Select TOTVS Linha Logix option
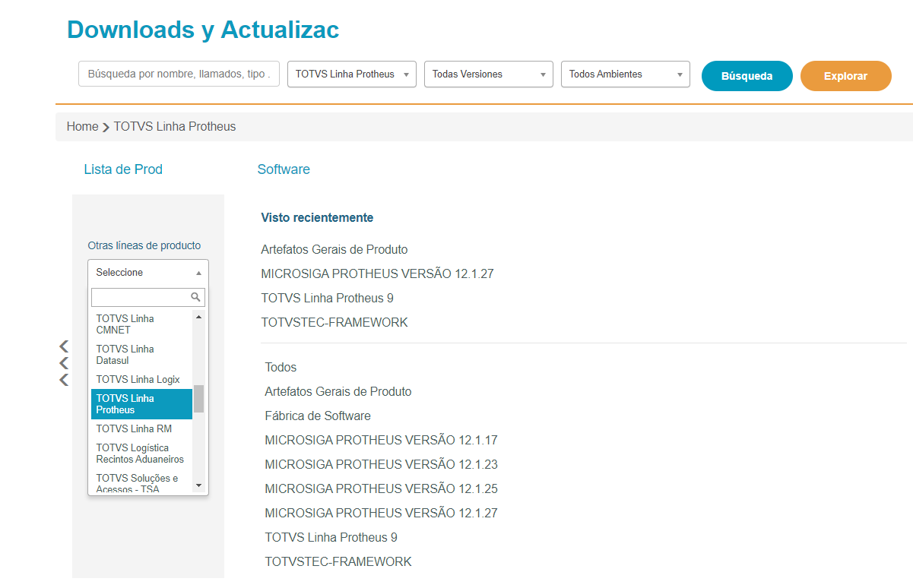 pyautogui.click(x=141, y=379)
